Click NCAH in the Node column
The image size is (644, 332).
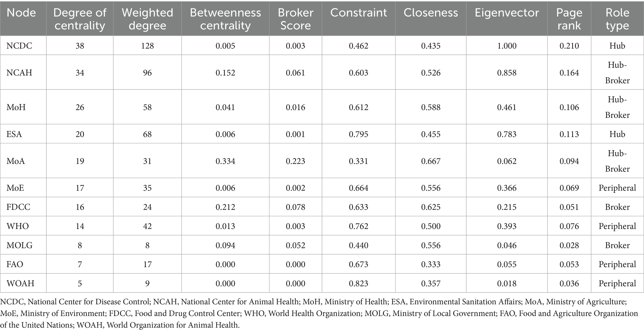pyautogui.click(x=19, y=73)
